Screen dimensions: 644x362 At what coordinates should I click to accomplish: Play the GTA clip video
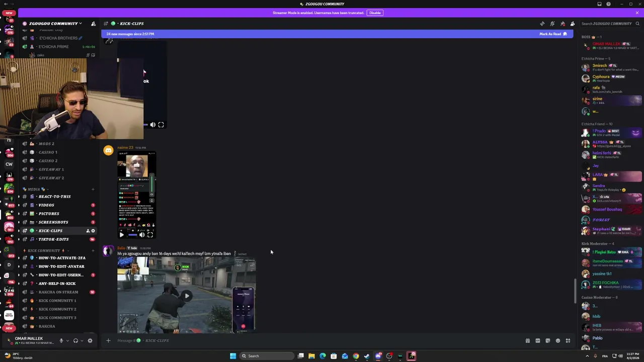point(187,296)
